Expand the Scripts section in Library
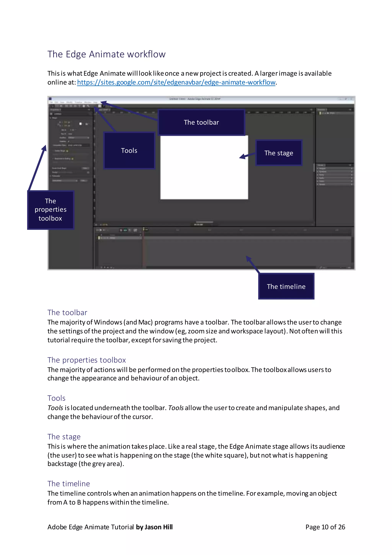 point(317,184)
